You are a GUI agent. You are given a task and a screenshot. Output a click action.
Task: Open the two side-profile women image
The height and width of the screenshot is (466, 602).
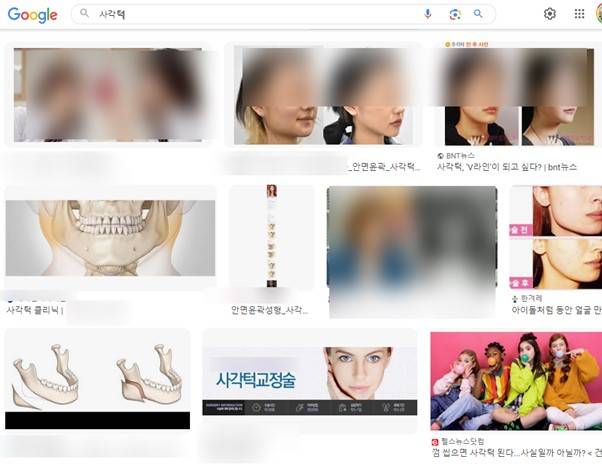tap(323, 96)
